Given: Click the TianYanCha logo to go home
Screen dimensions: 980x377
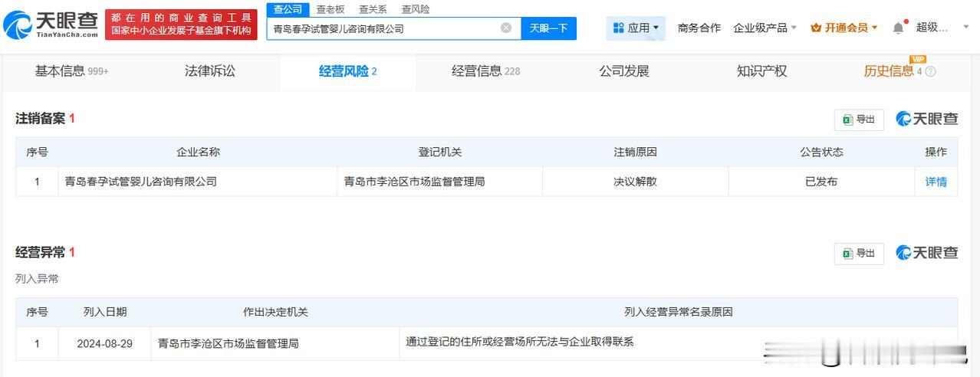Looking at the screenshot, I should (x=51, y=25).
